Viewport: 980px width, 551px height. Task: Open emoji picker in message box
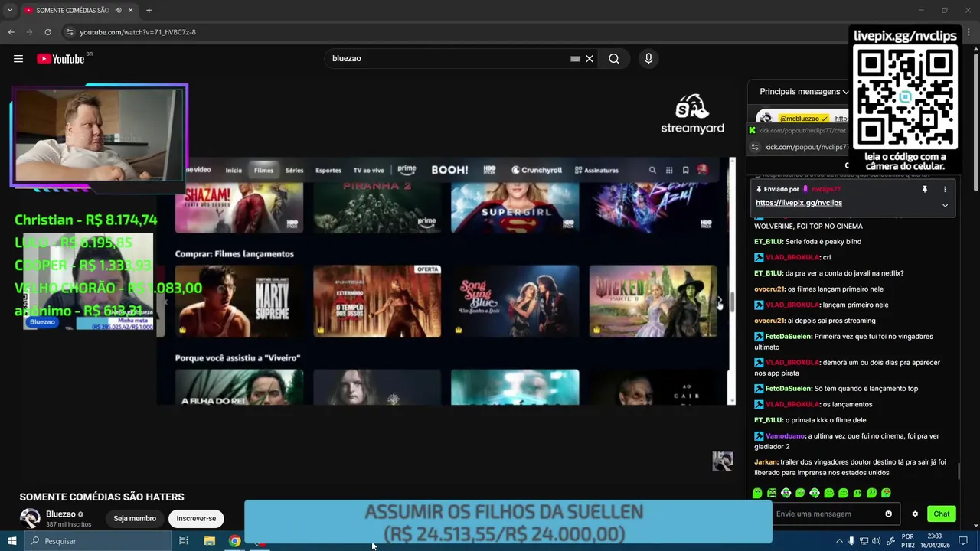889,514
